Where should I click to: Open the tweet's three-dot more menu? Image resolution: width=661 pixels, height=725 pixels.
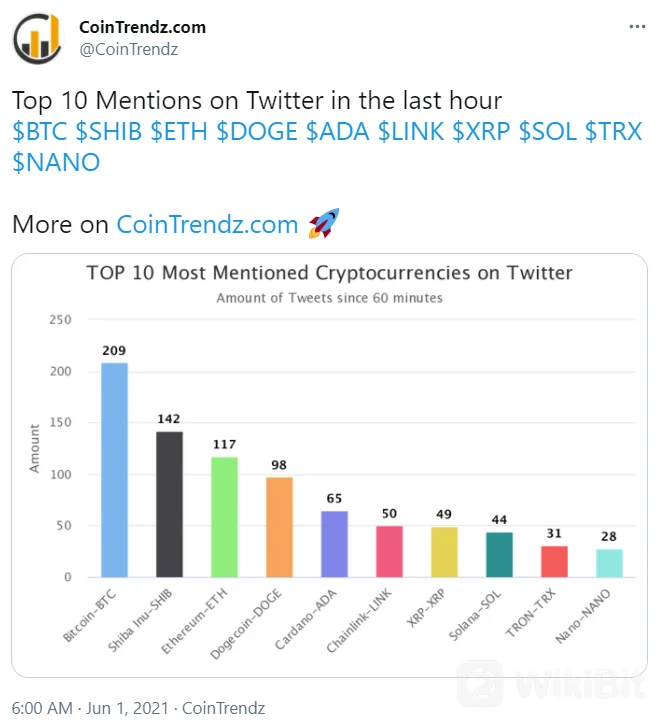point(636,26)
